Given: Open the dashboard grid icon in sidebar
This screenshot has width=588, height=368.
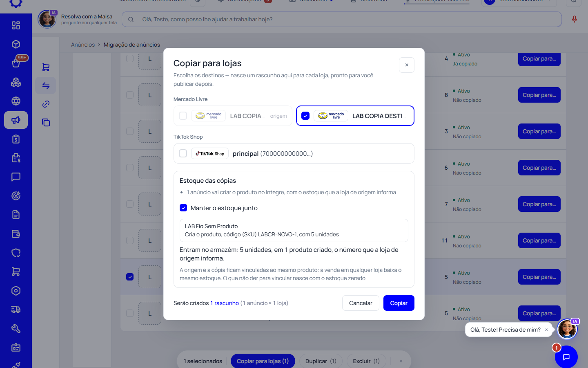Looking at the screenshot, I should click(x=16, y=25).
